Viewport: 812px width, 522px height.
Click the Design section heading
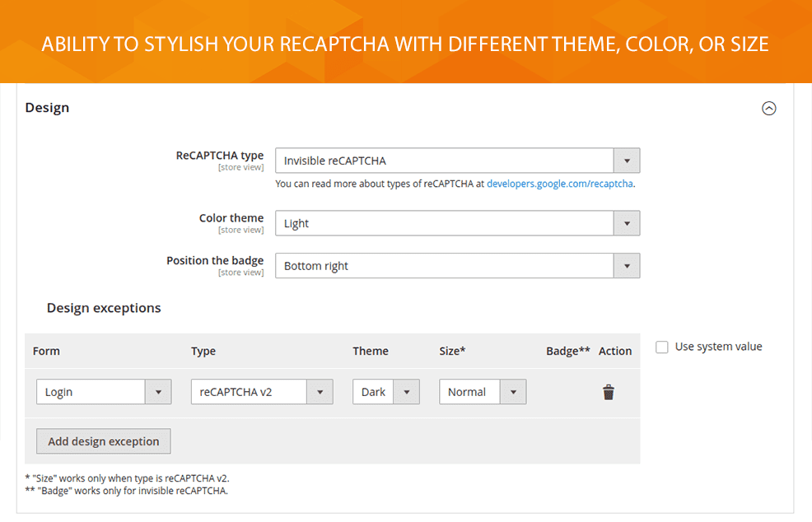(x=47, y=108)
